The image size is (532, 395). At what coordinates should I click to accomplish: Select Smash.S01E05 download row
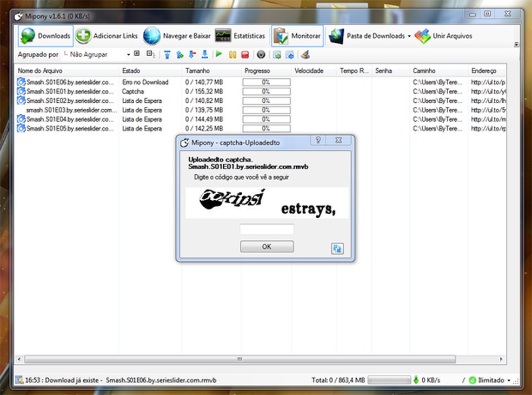tap(261, 128)
